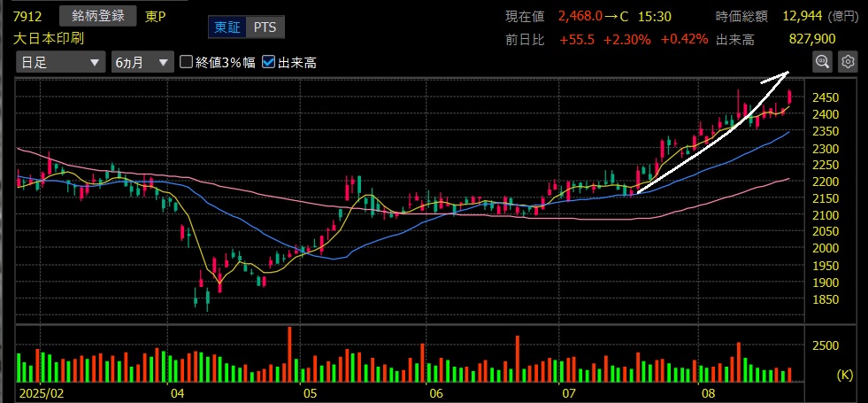Click the magnifier zoom icon above chart
The image size is (868, 403).
(x=823, y=61)
